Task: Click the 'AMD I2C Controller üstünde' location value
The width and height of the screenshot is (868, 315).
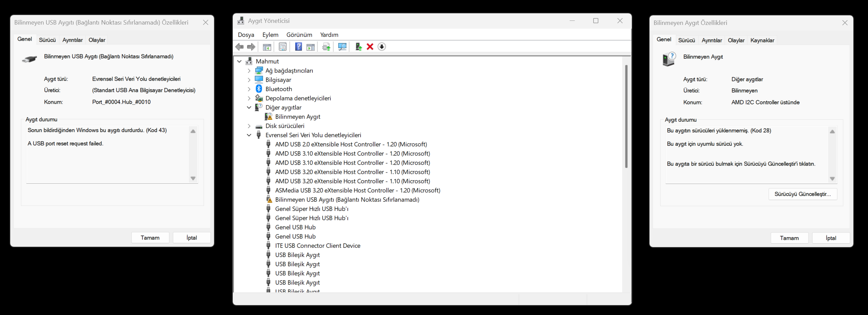Action: pyautogui.click(x=766, y=102)
